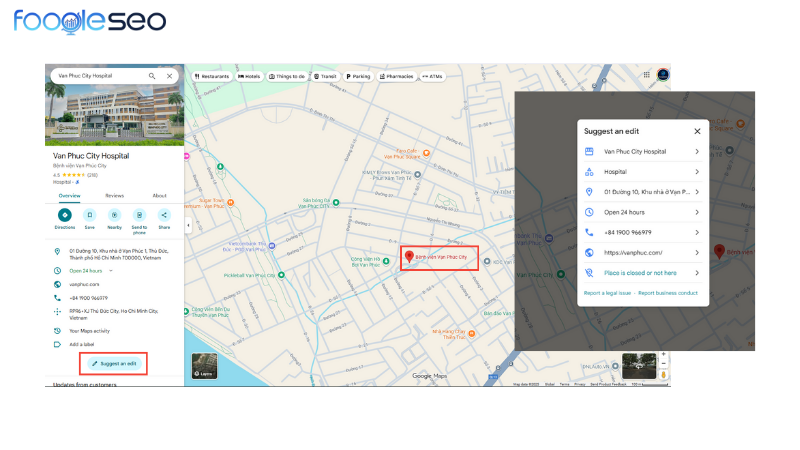Click the Sân bóng đá Vạn Phúc marker

(x=336, y=203)
